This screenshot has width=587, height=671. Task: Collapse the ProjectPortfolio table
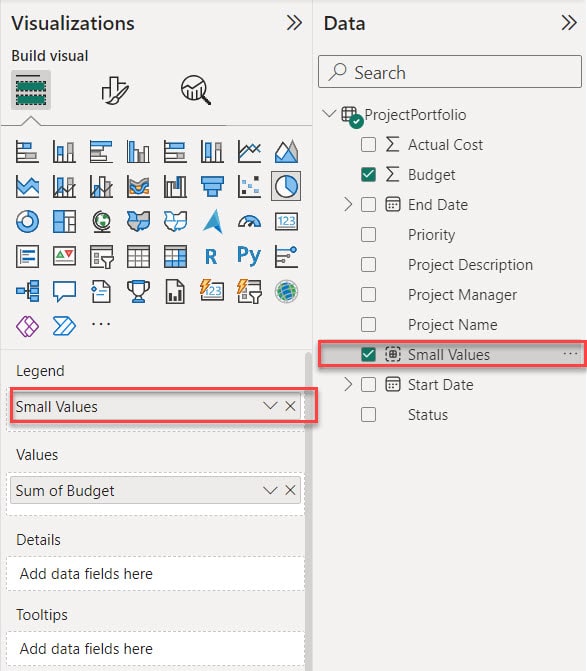(329, 114)
